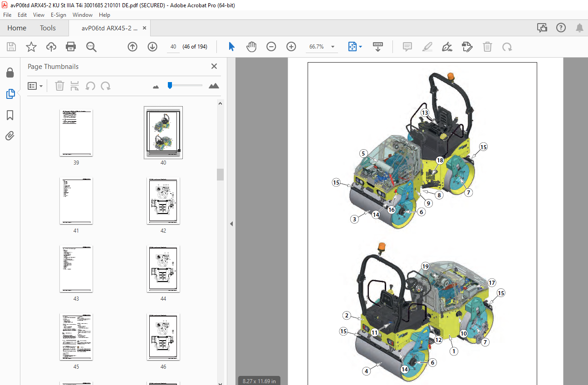Screen dimensions: 588x385
Task: Print the document
Action: [71, 47]
